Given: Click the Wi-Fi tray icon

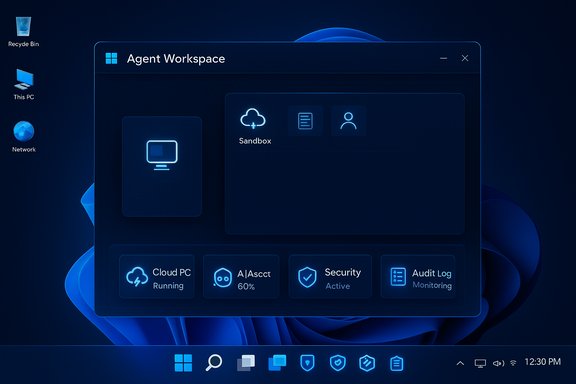Looking at the screenshot, I should click(x=513, y=363).
